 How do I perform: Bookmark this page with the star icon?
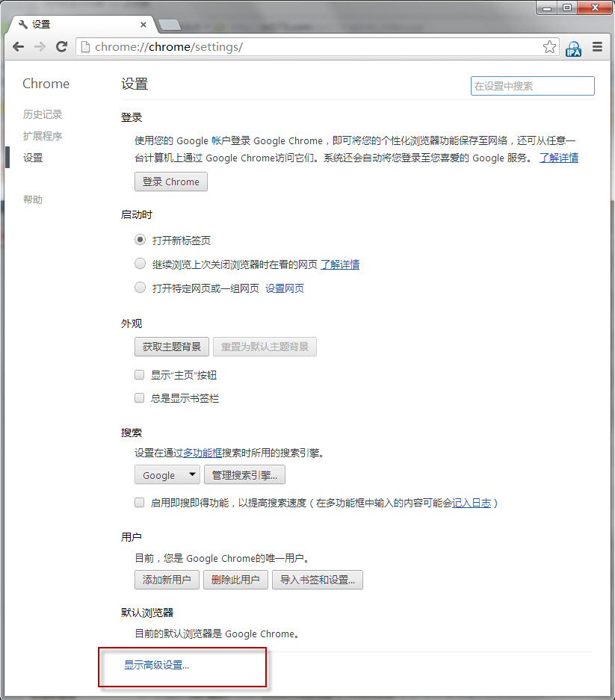[549, 47]
